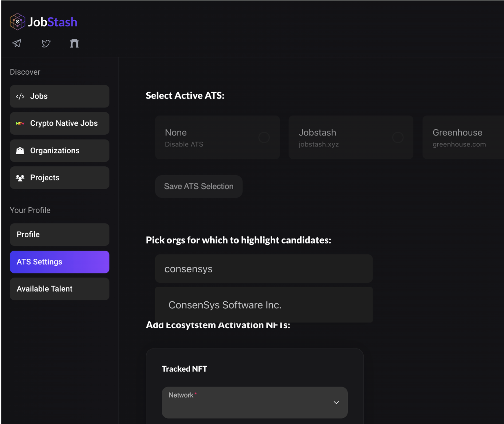Click the people icon beside Projects
This screenshot has height=424, width=504.
[20, 178]
